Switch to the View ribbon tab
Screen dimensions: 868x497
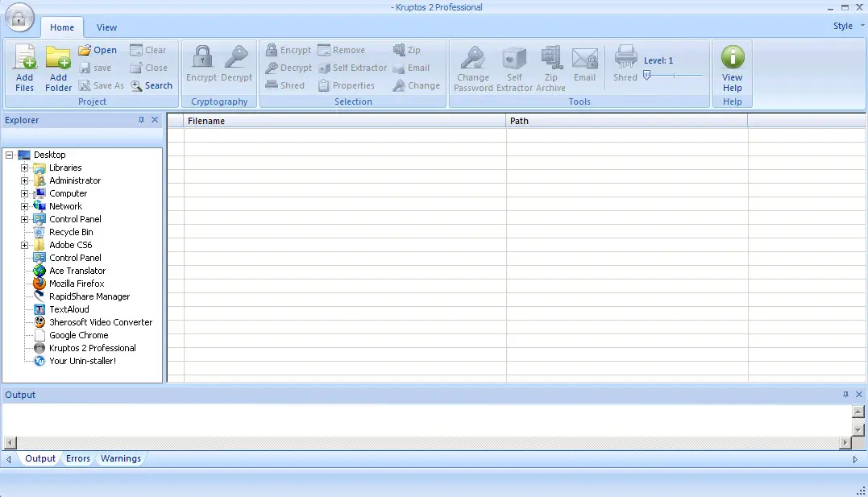106,27
